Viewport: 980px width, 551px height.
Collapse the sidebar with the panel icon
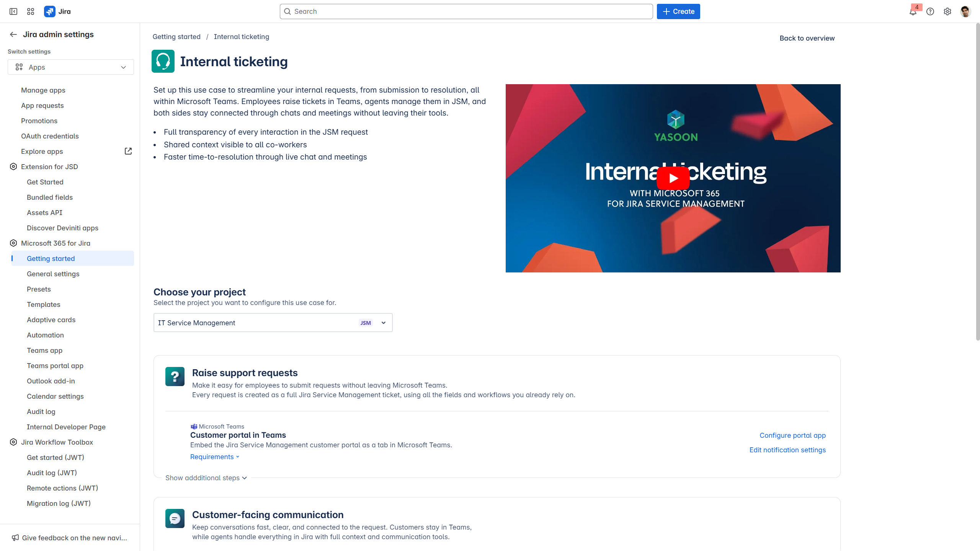click(x=13, y=11)
